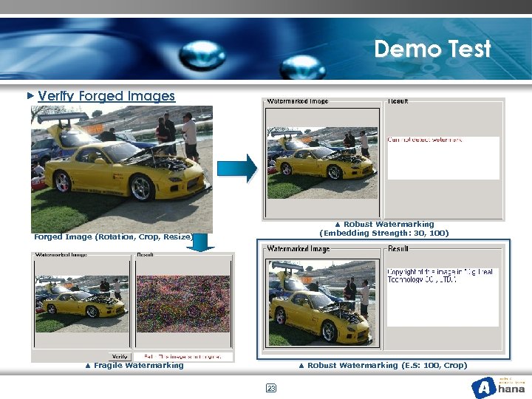This screenshot has width=532, height=399.
Task: Click the '(Embedding Strength: 30, 100)' caption
Action: (x=383, y=233)
